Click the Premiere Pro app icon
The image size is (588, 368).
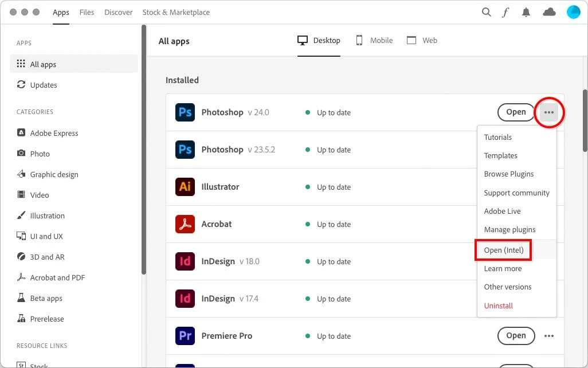[185, 336]
